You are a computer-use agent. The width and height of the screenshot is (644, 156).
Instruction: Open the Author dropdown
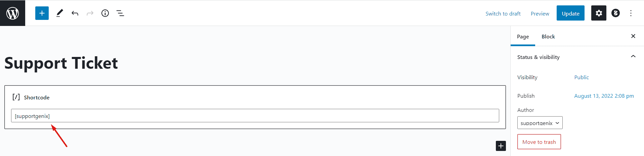coord(540,123)
